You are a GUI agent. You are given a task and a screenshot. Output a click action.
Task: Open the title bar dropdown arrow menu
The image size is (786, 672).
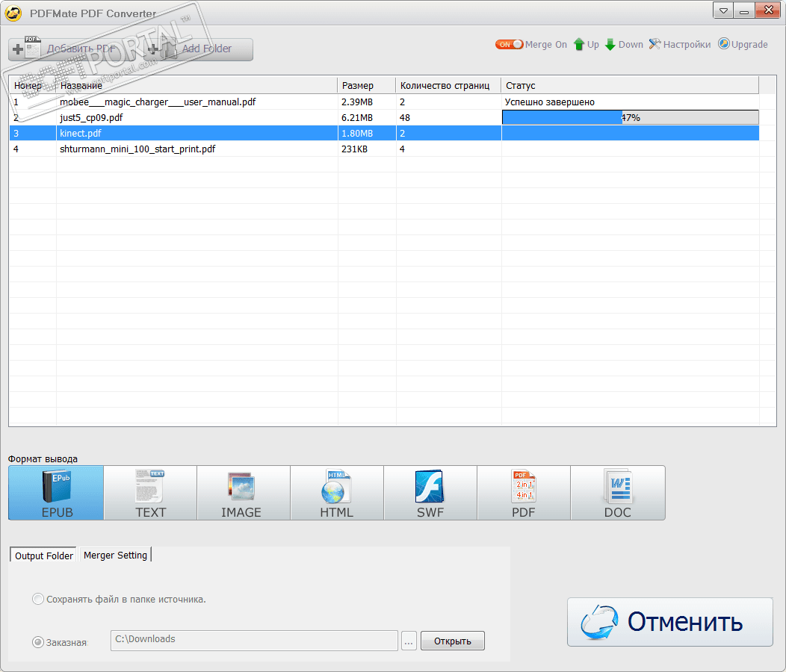pyautogui.click(x=723, y=10)
